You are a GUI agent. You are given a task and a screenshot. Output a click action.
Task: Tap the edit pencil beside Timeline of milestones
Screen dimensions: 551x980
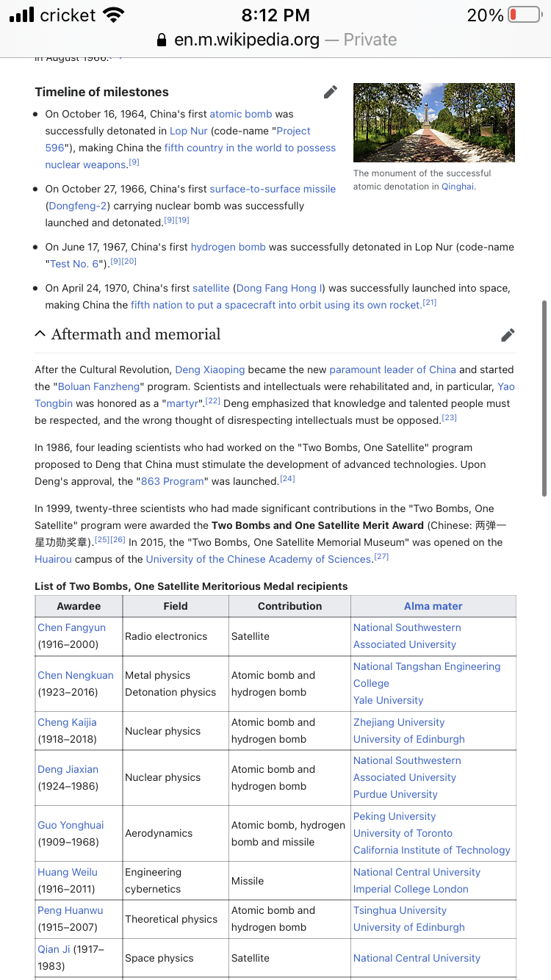331,92
